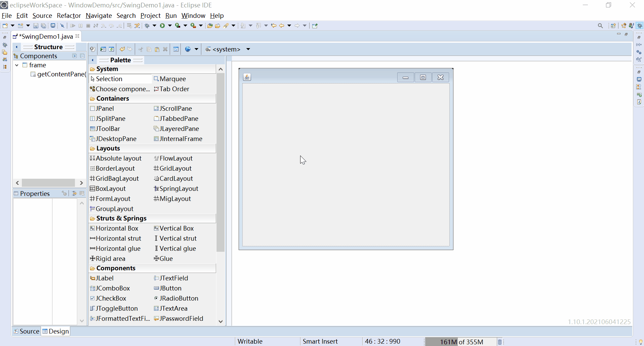Click the Debug bug icon
Image resolution: width=644 pixels, height=346 pixels.
click(147, 26)
